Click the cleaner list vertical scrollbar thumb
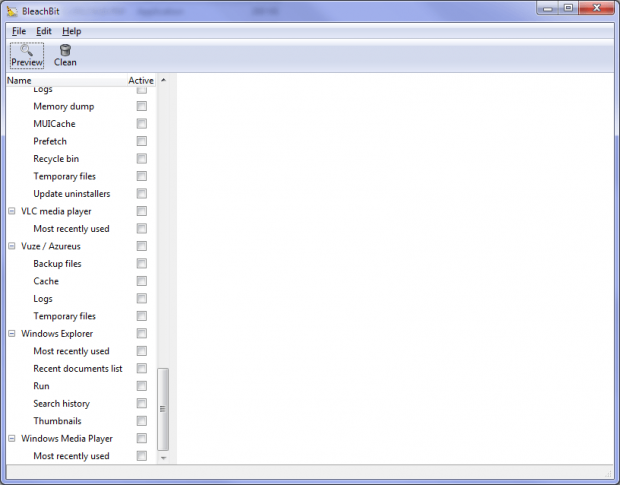Viewport: 620px width, 485px height. point(164,408)
